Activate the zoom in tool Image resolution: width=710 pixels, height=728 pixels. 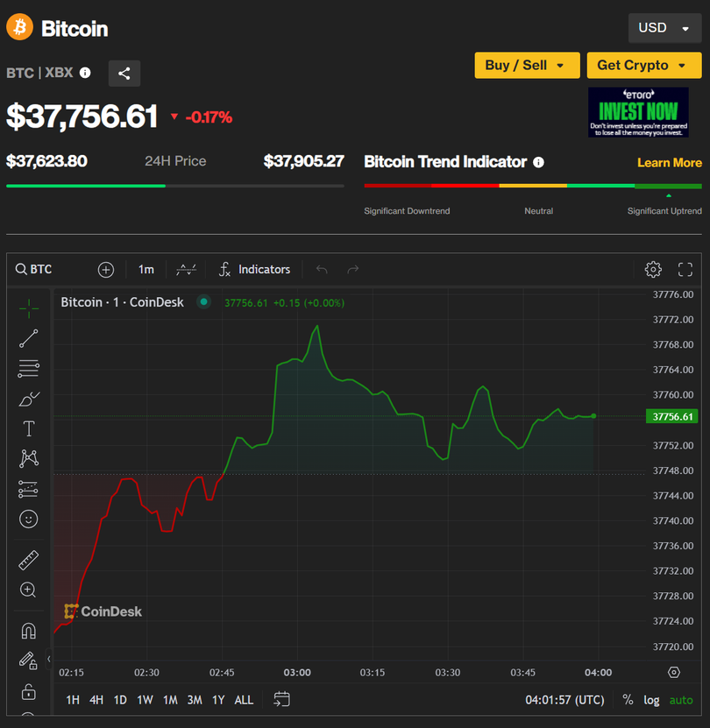point(28,590)
